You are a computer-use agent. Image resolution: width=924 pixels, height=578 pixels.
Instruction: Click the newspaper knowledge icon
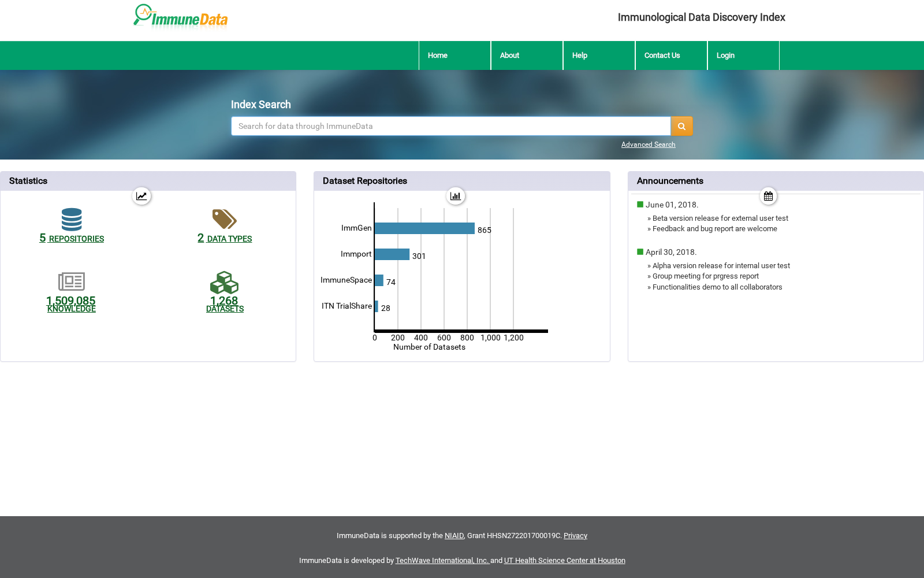tap(72, 281)
